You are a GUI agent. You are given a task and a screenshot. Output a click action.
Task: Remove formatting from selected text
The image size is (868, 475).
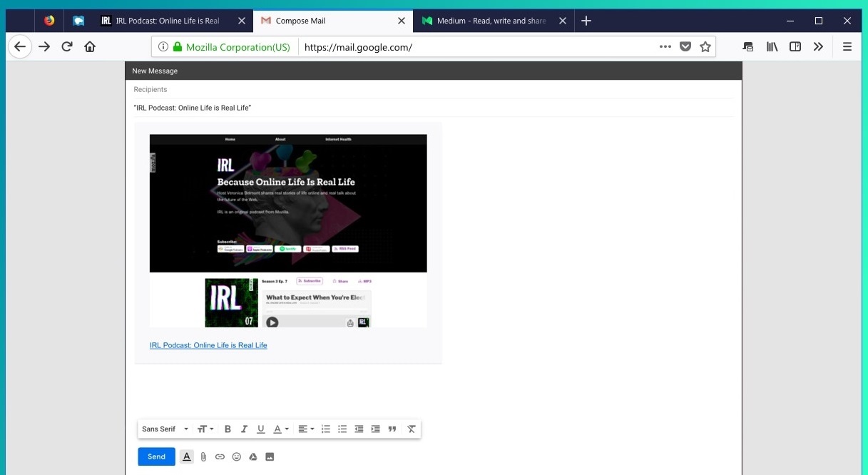(x=412, y=429)
